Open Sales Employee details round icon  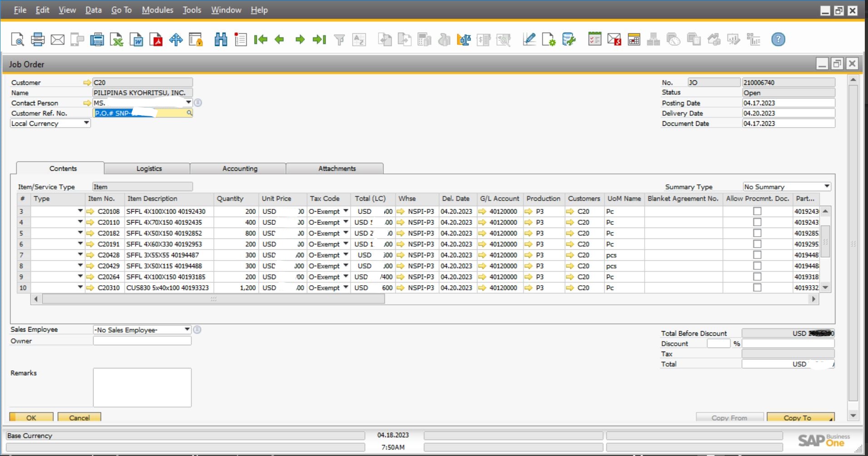pos(197,330)
